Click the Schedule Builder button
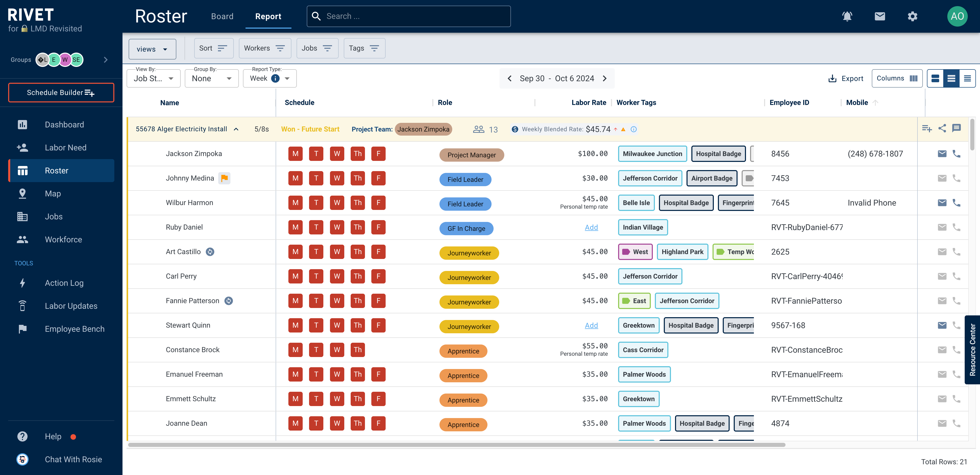The height and width of the screenshot is (475, 980). 61,92
